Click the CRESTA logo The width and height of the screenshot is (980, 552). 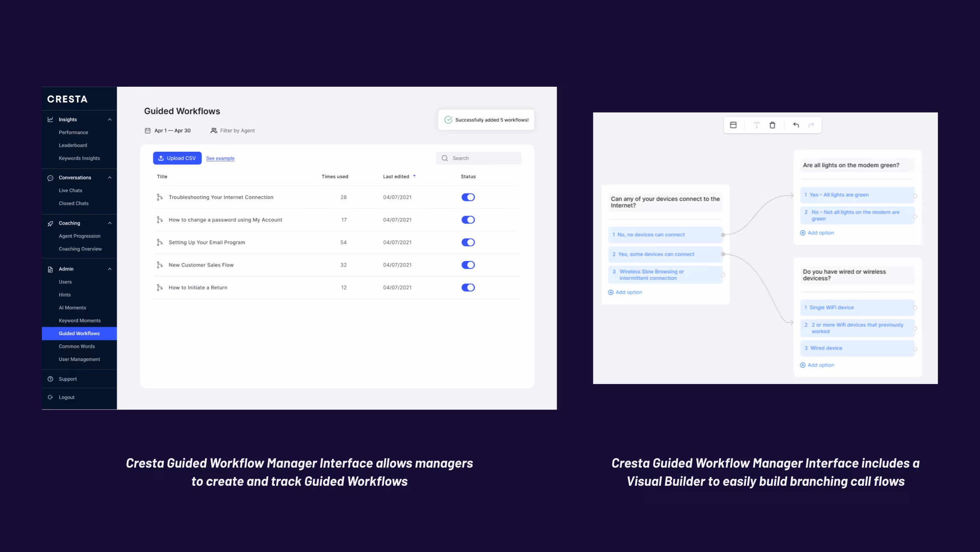pyautogui.click(x=67, y=99)
